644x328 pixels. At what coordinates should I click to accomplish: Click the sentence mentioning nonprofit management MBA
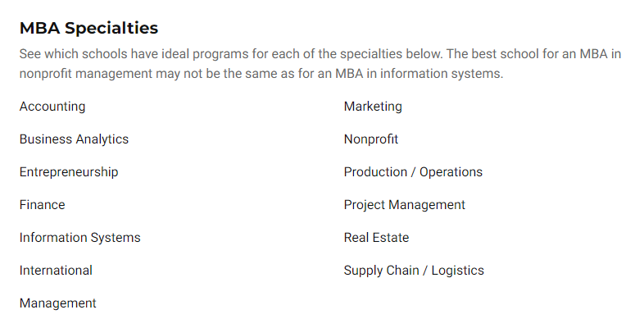click(262, 74)
